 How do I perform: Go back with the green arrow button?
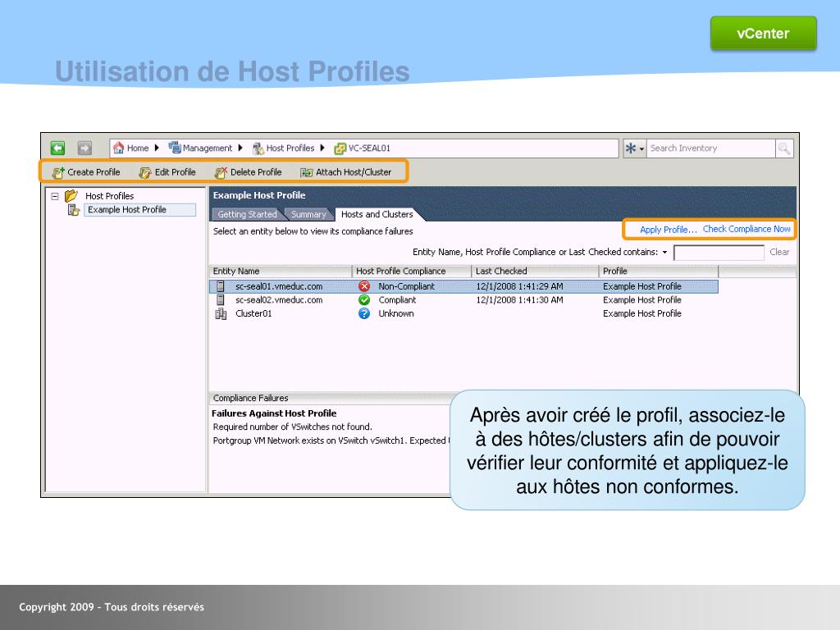coord(58,148)
